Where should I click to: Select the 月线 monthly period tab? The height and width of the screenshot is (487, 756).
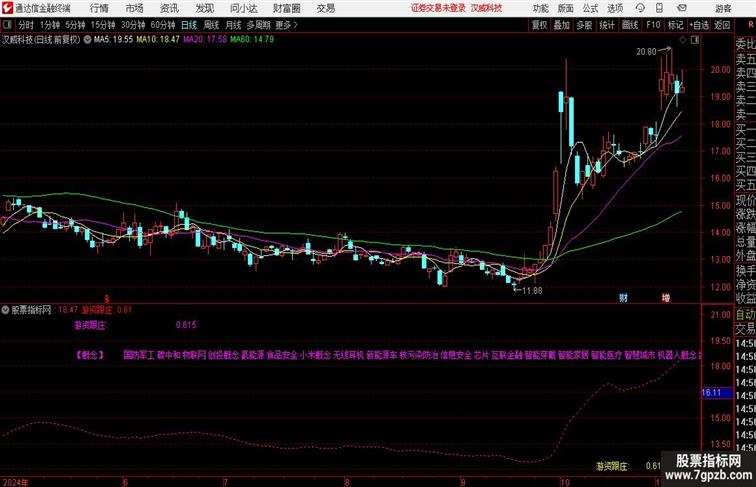pos(233,25)
